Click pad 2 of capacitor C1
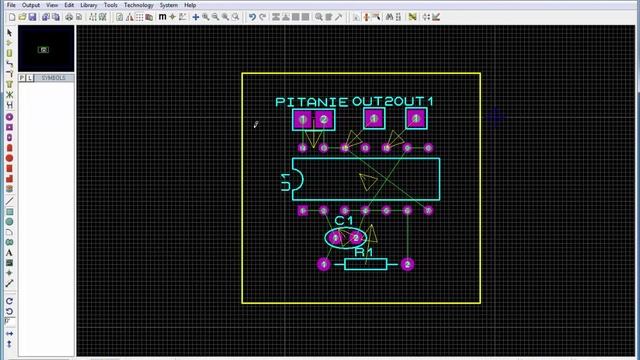This screenshot has height=360, width=640. [356, 238]
